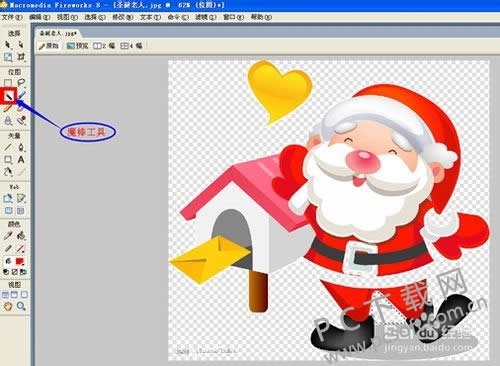Choose the Zoom magnifier tool
The width and height of the screenshot is (500, 366).
point(21,306)
